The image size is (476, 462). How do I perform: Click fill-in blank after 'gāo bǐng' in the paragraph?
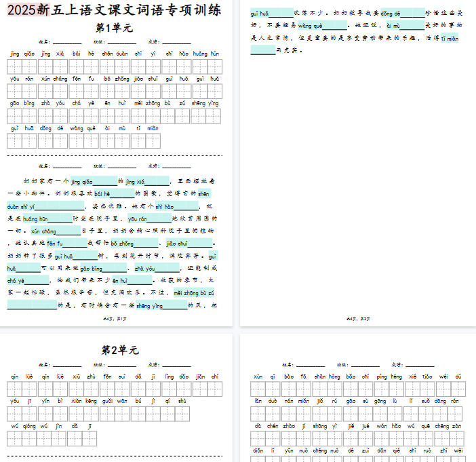click(115, 269)
